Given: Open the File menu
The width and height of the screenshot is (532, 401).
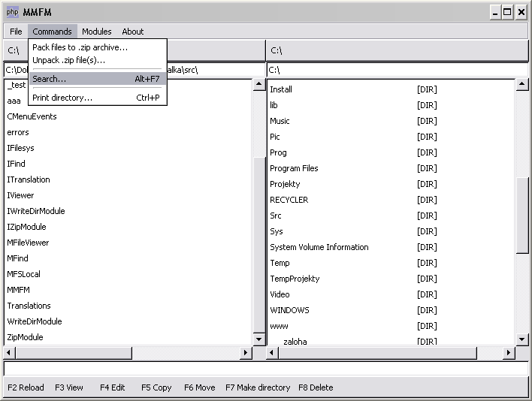Looking at the screenshot, I should [x=16, y=32].
